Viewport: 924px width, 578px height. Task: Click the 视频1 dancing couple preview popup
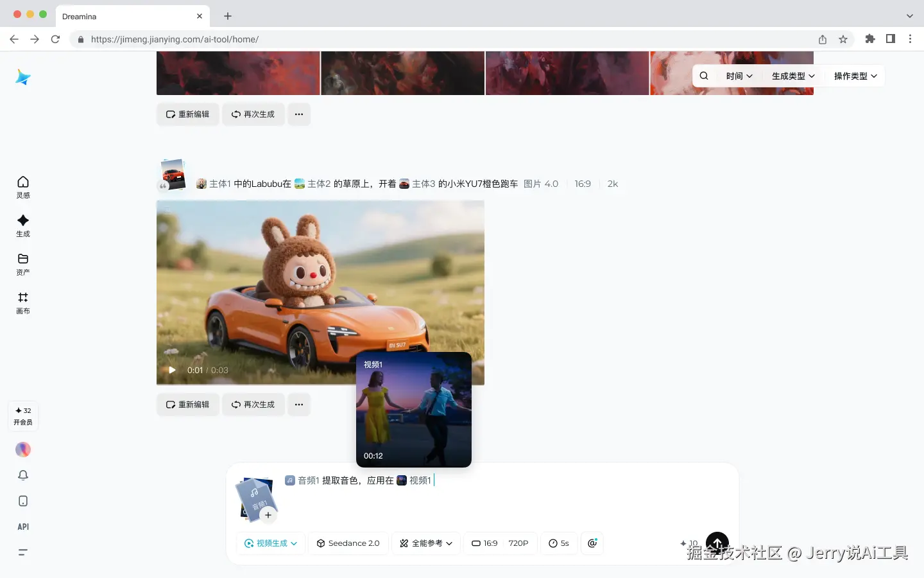click(x=414, y=410)
